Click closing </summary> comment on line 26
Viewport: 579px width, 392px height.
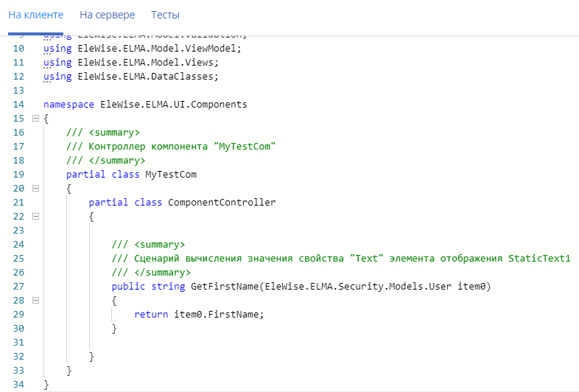pos(152,273)
